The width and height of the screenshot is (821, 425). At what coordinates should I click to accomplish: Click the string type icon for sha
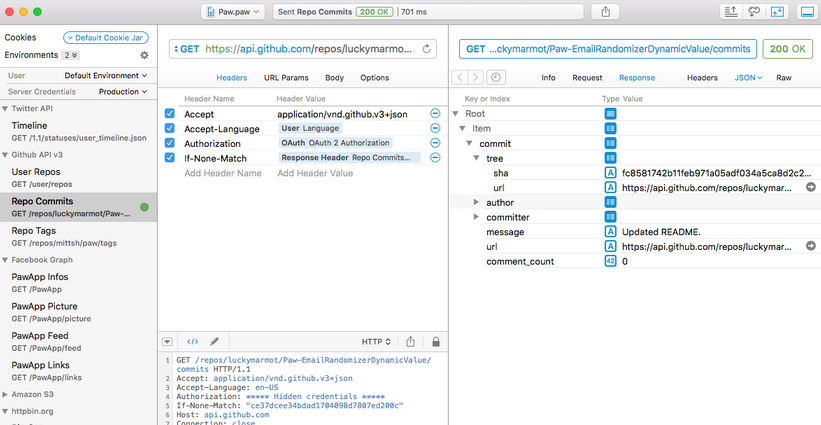point(610,173)
